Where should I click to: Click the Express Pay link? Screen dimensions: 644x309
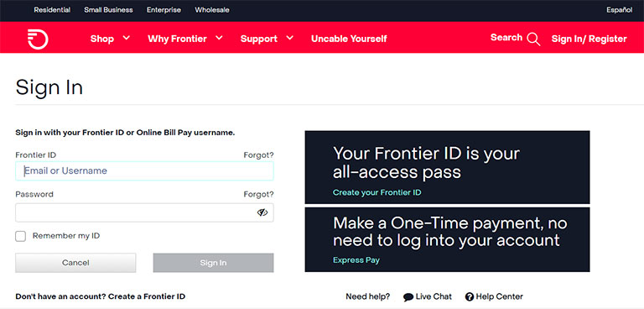coord(356,260)
